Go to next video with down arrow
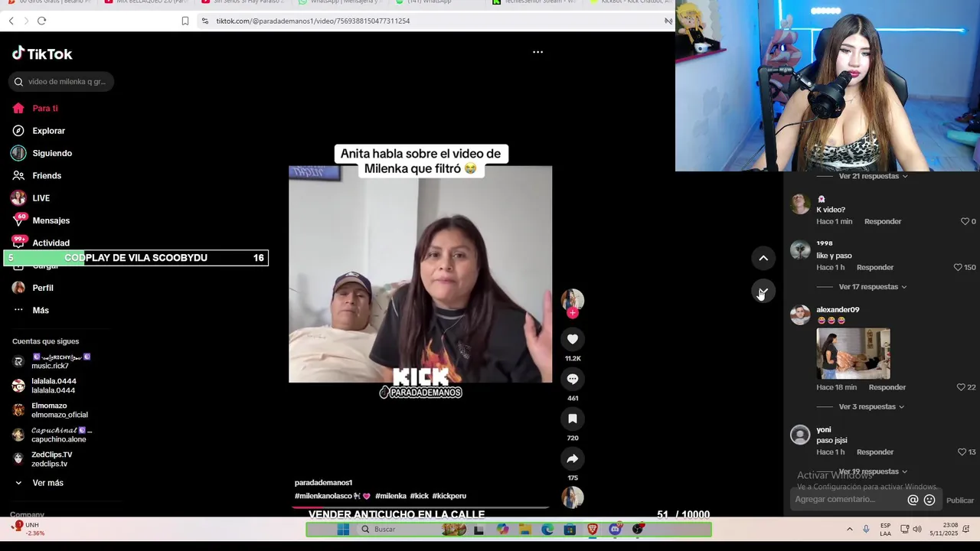 click(x=763, y=292)
